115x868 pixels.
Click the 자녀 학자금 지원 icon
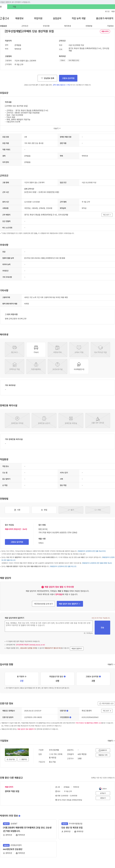(101, 349)
